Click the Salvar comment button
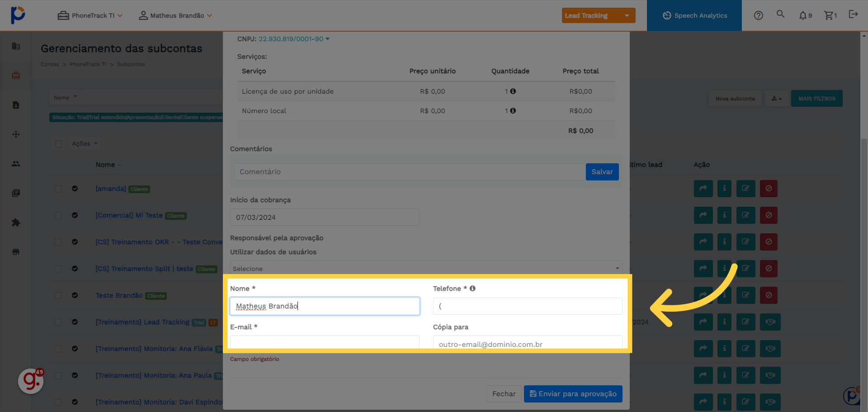 pyautogui.click(x=602, y=172)
